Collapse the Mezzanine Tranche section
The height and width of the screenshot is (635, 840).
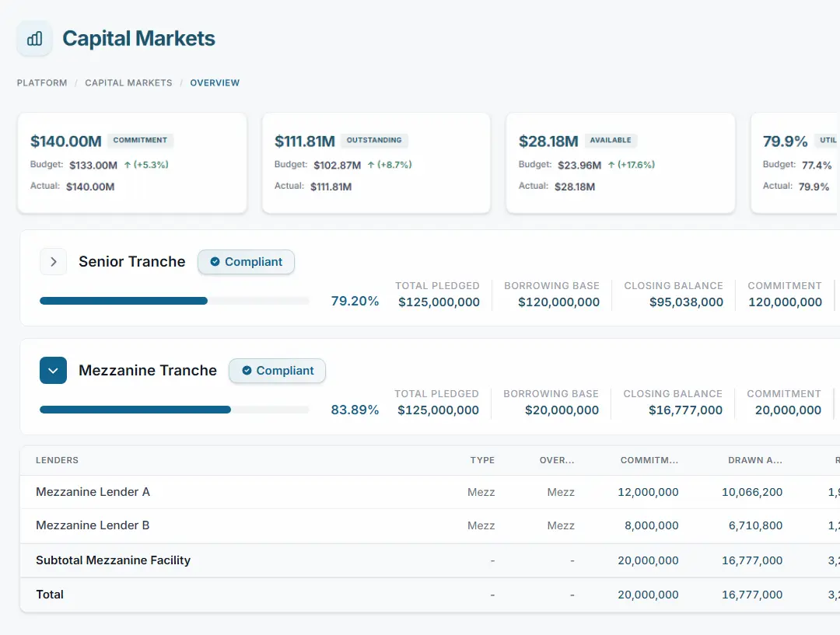(53, 371)
